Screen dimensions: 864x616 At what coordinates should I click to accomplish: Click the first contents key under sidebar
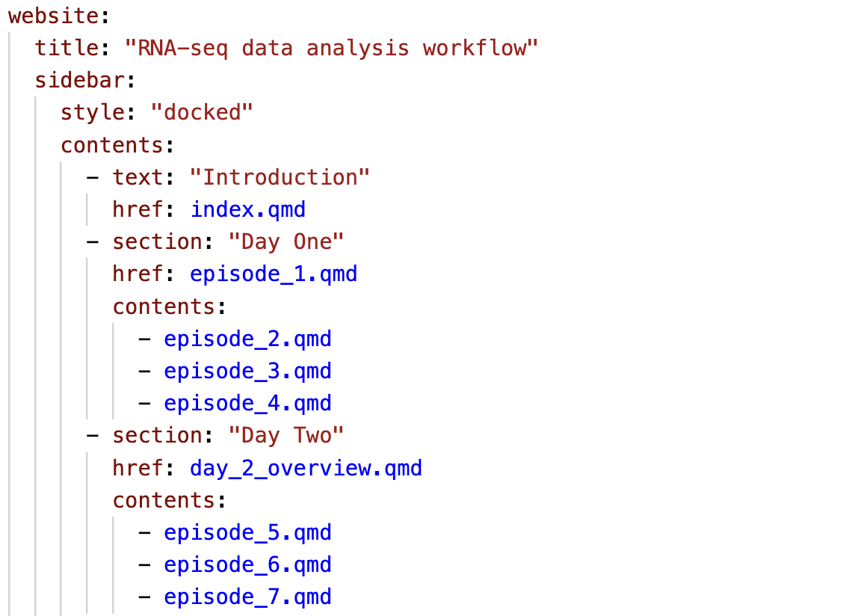pos(112,146)
